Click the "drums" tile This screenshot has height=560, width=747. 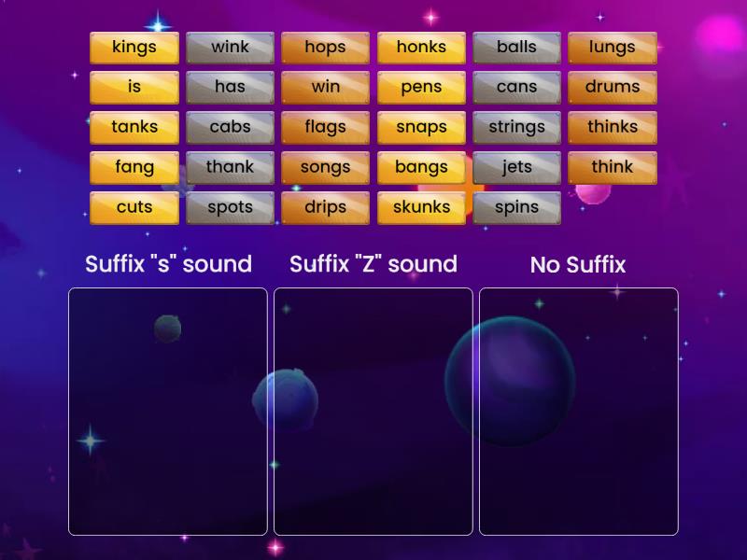[613, 87]
